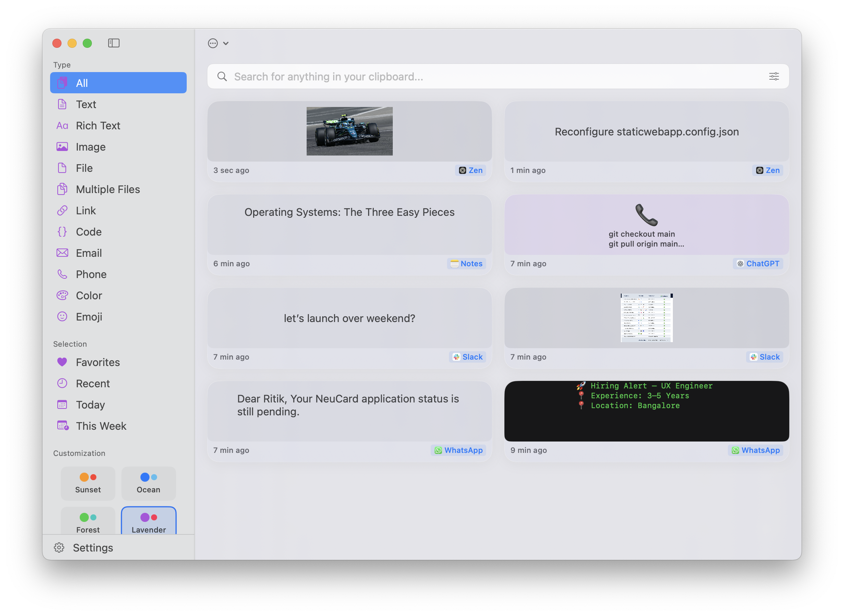Switch to This Week view
Image resolution: width=844 pixels, height=616 pixels.
click(x=101, y=426)
